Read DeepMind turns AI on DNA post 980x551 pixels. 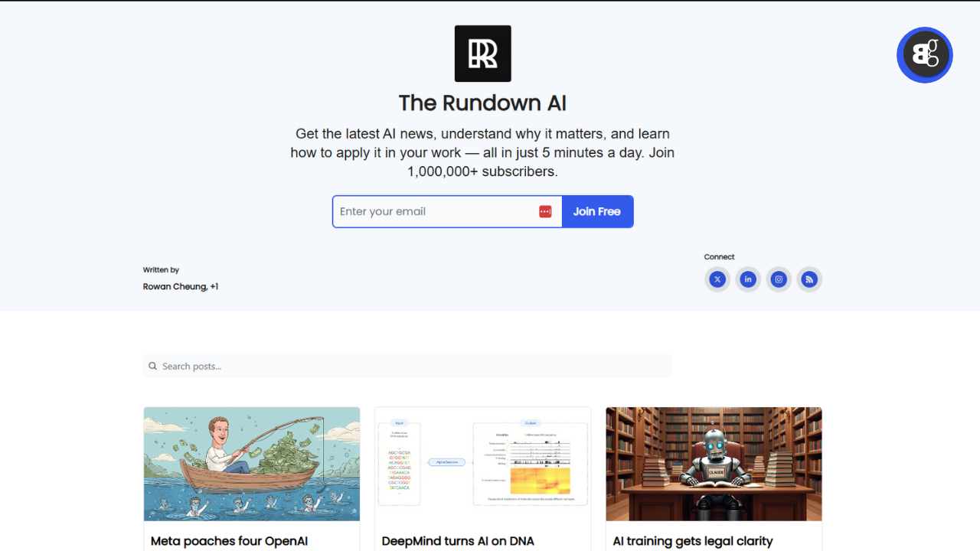point(458,541)
